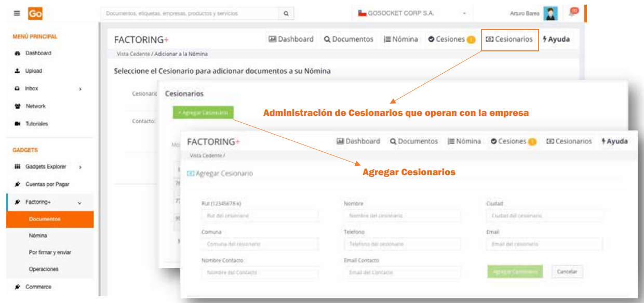The height and width of the screenshot is (303, 644).
Task: Open Operaciones in the sidebar
Action: [44, 269]
